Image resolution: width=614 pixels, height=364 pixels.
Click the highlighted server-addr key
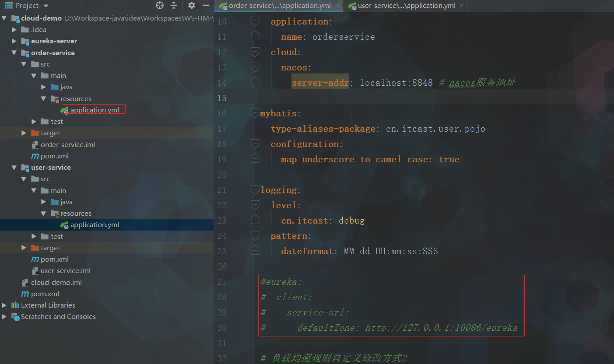pos(320,83)
